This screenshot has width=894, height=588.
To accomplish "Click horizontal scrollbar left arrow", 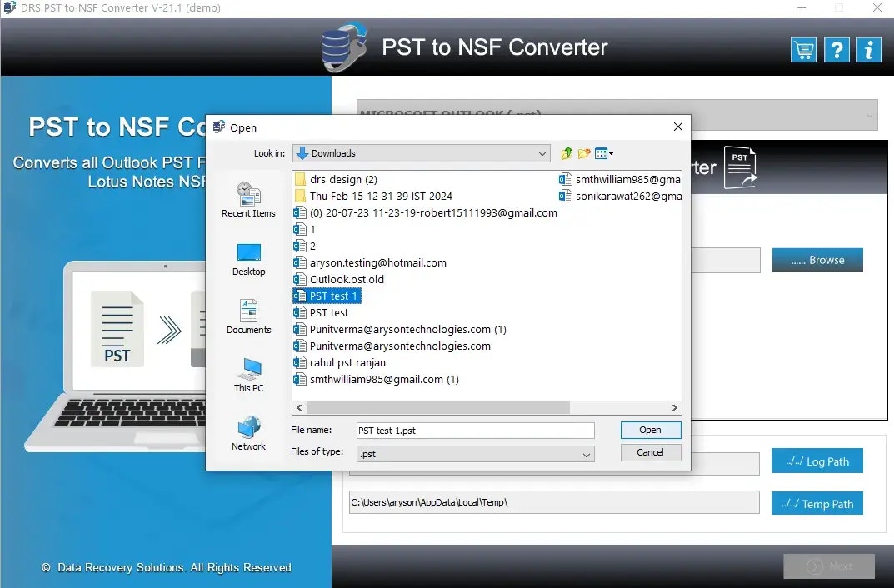I will point(299,408).
